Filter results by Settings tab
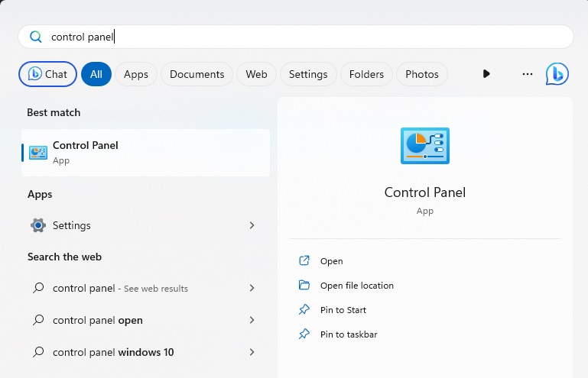Screen dimensions: 588x378 point(308,74)
